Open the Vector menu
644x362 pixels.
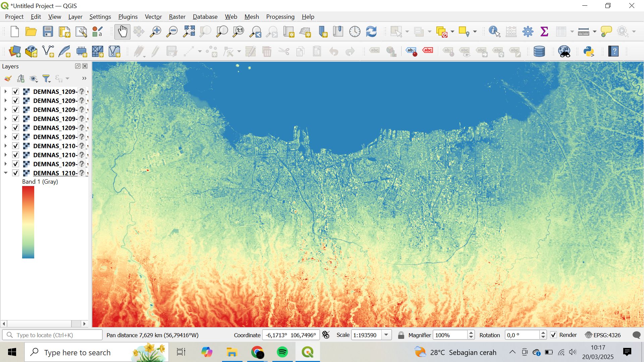153,16
